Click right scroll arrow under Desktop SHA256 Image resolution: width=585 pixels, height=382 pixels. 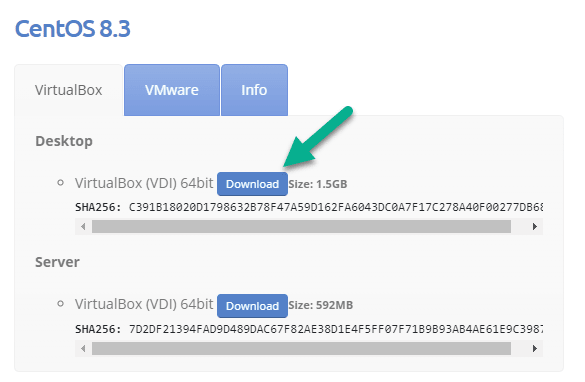(535, 226)
